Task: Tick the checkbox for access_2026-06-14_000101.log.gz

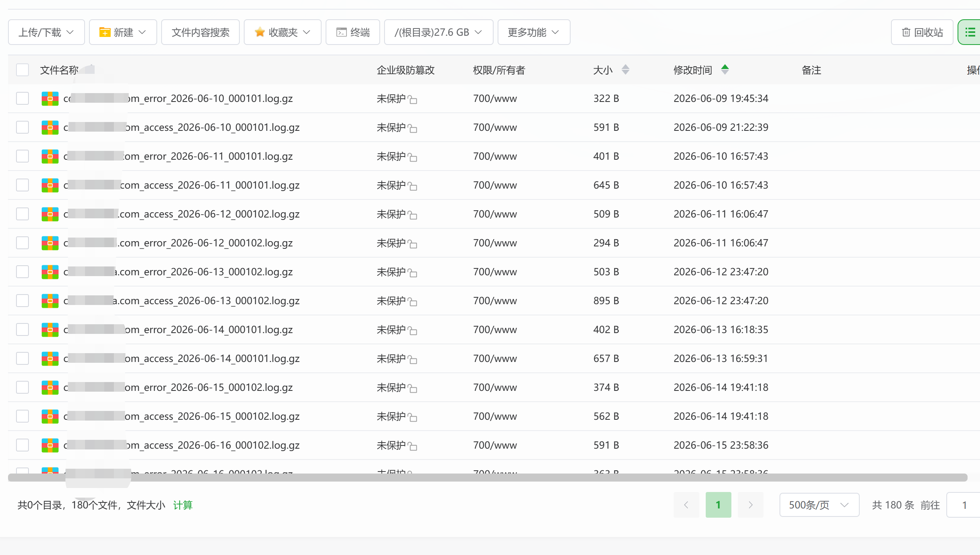Action: 22,358
